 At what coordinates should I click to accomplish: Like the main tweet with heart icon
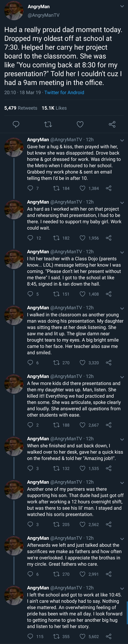tap(80, 124)
